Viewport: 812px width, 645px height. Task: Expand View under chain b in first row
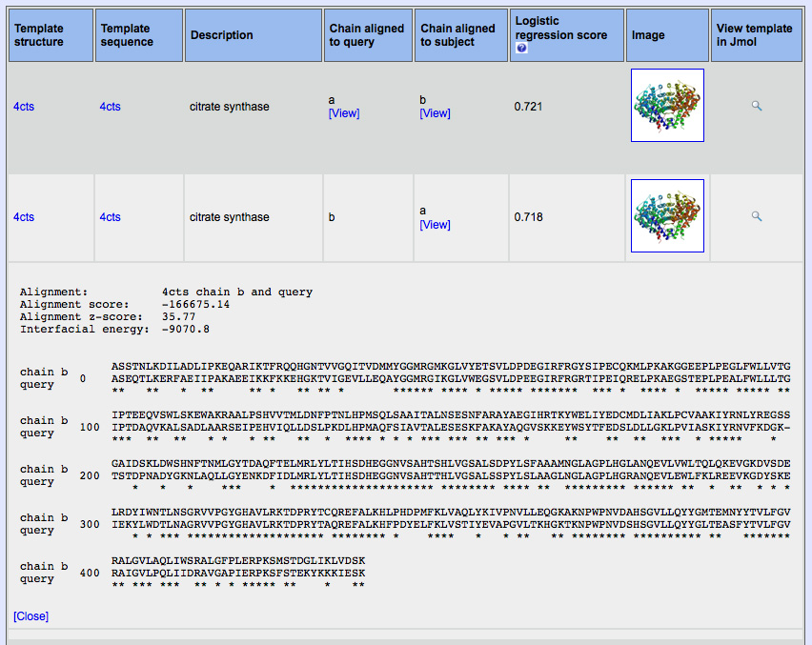point(435,113)
